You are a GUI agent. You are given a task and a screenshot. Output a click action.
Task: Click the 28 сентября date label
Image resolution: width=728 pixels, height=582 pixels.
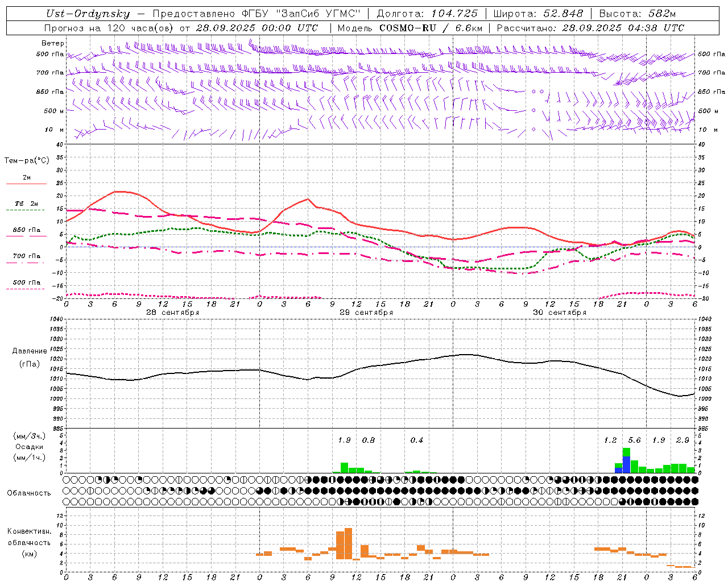point(173,313)
